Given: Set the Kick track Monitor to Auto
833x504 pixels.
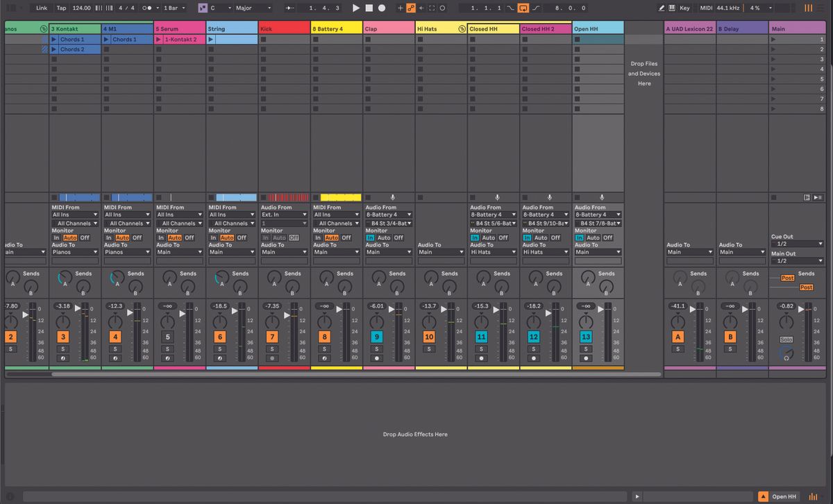Looking at the screenshot, I should pos(280,238).
